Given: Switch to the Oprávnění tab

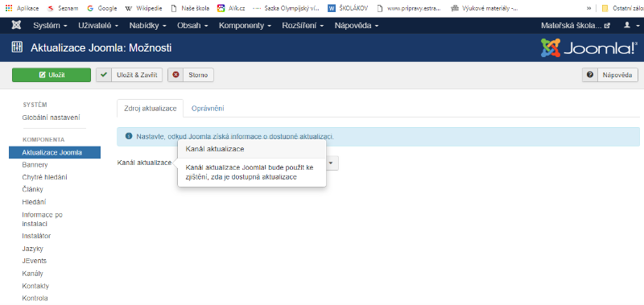Looking at the screenshot, I should pos(208,109).
